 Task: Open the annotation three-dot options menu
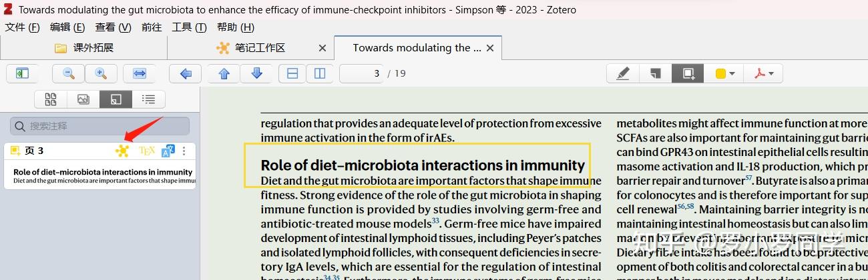184,151
